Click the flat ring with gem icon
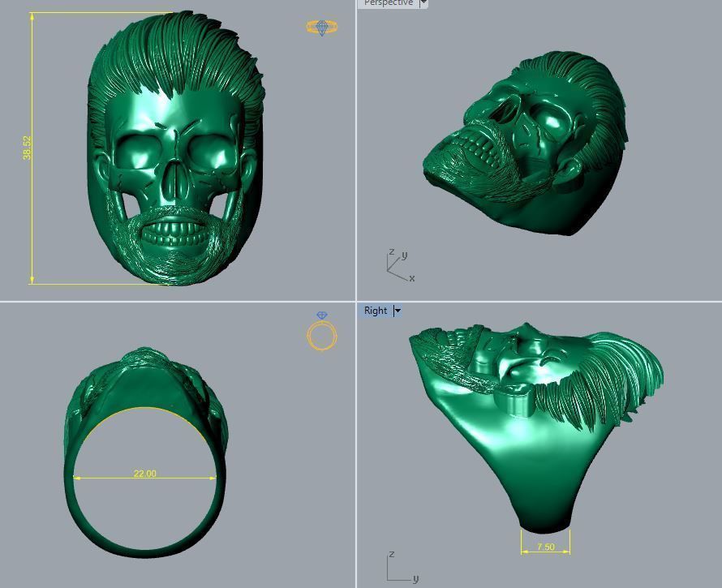Viewport: 722px width, 588px height. [x=322, y=27]
